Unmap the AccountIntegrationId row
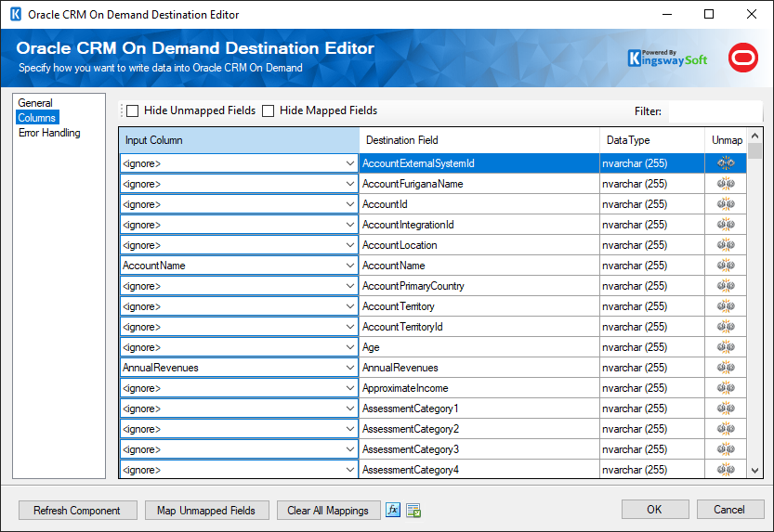Viewport: 774px width, 532px height. point(726,225)
